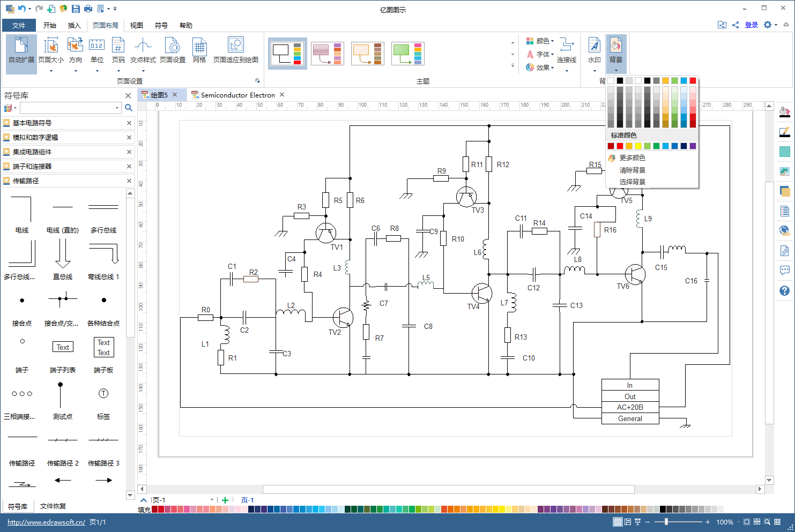Switch to the 帮助 (Help) tab
This screenshot has width=795, height=532.
coord(186,25)
